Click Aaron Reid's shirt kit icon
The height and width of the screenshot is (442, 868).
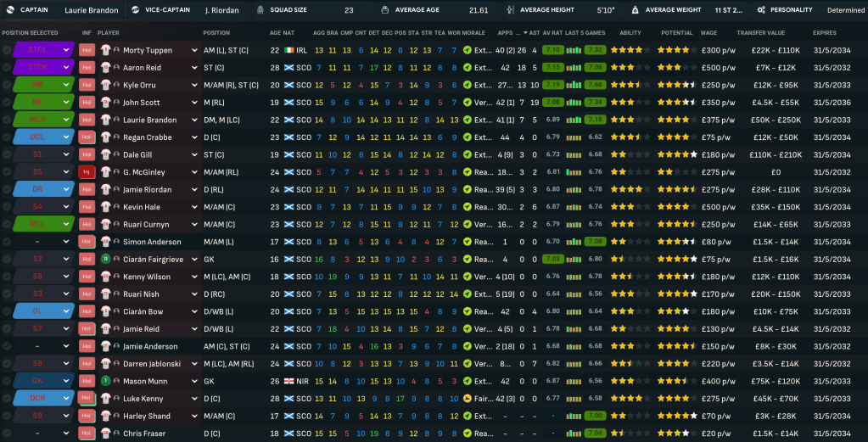(105, 67)
